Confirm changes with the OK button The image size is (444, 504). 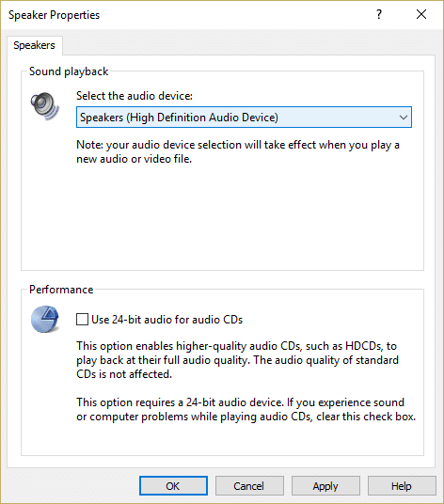173,486
